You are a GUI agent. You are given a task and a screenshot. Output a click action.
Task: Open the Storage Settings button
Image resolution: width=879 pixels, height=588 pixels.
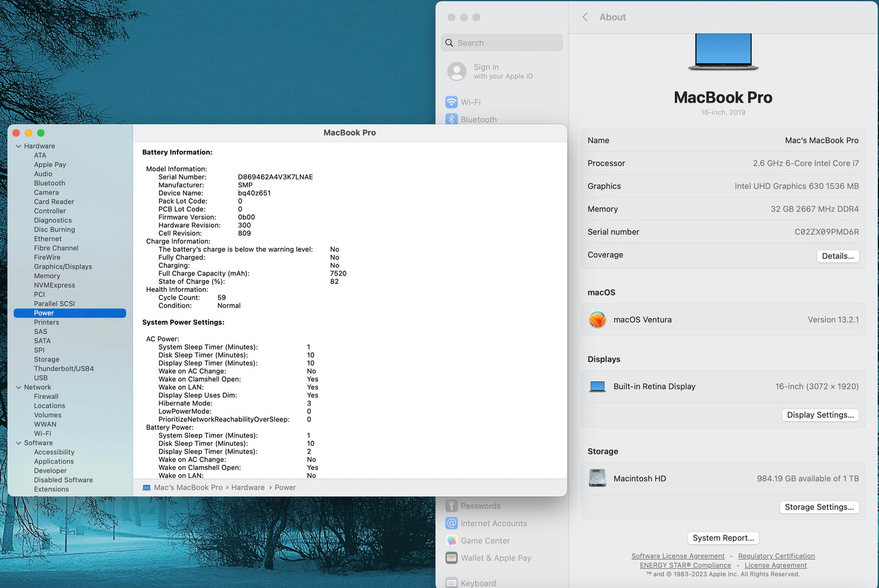[x=819, y=507]
